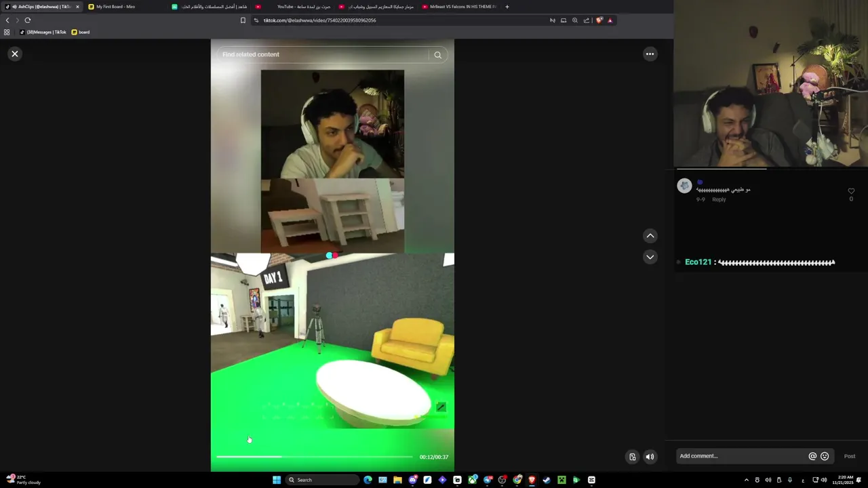The width and height of the screenshot is (868, 488).
Task: Open the three-dot more options menu
Action: tap(650, 54)
